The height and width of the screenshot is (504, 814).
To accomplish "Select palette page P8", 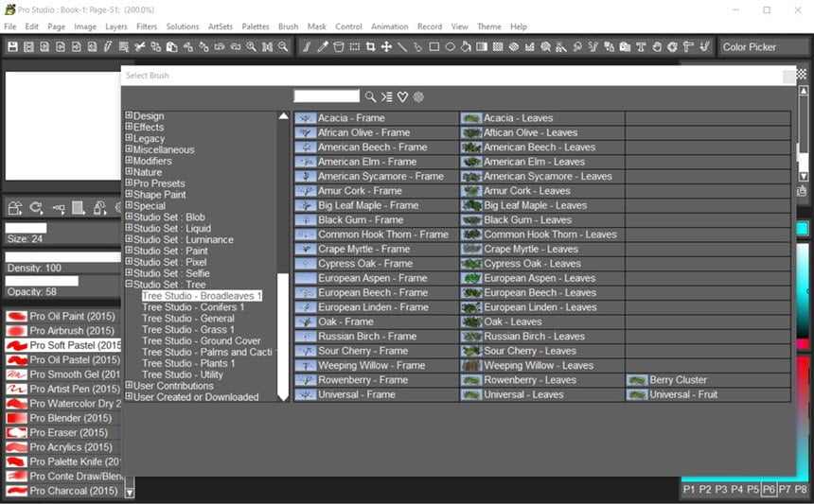I will pyautogui.click(x=801, y=489).
